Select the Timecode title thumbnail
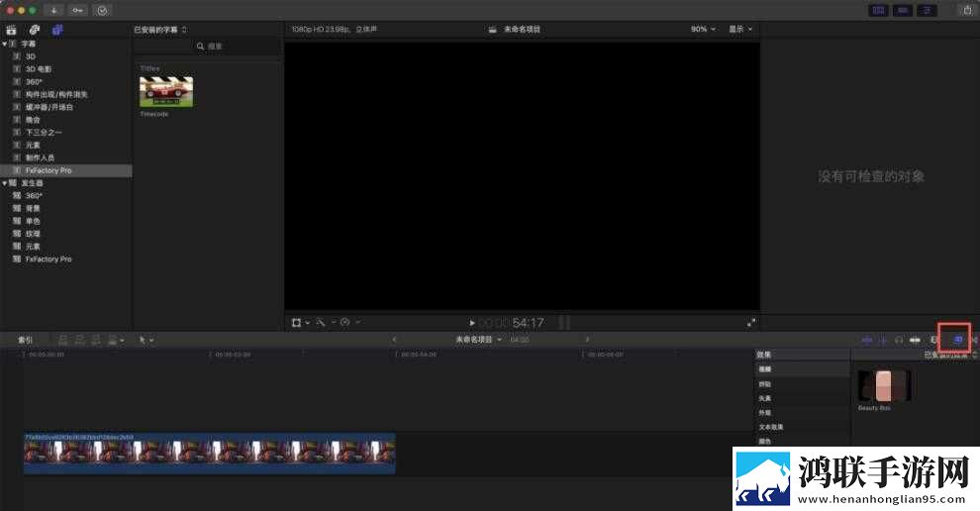 coord(165,92)
